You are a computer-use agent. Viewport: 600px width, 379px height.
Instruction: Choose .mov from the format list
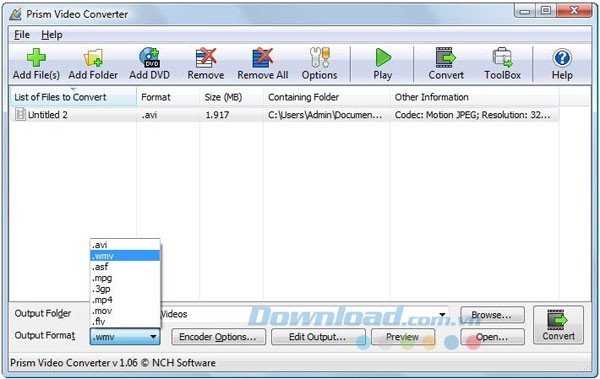(x=125, y=311)
